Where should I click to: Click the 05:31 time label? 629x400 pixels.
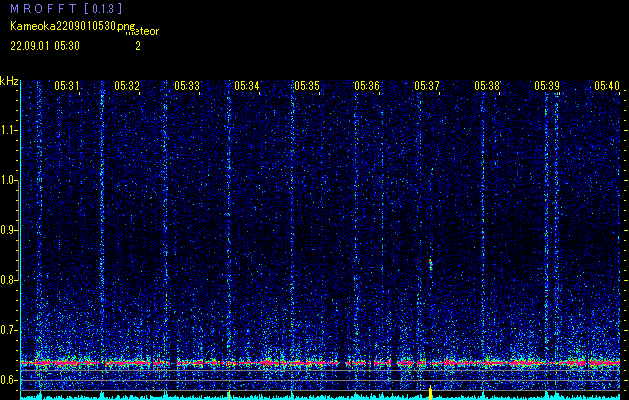click(x=67, y=85)
